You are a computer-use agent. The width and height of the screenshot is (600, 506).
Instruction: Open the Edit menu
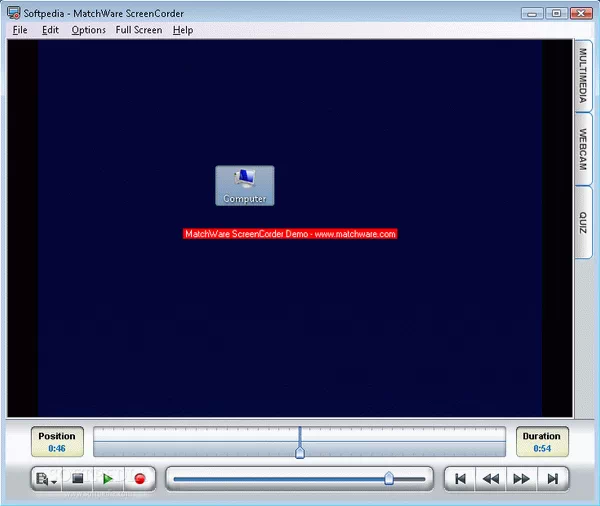(x=50, y=30)
